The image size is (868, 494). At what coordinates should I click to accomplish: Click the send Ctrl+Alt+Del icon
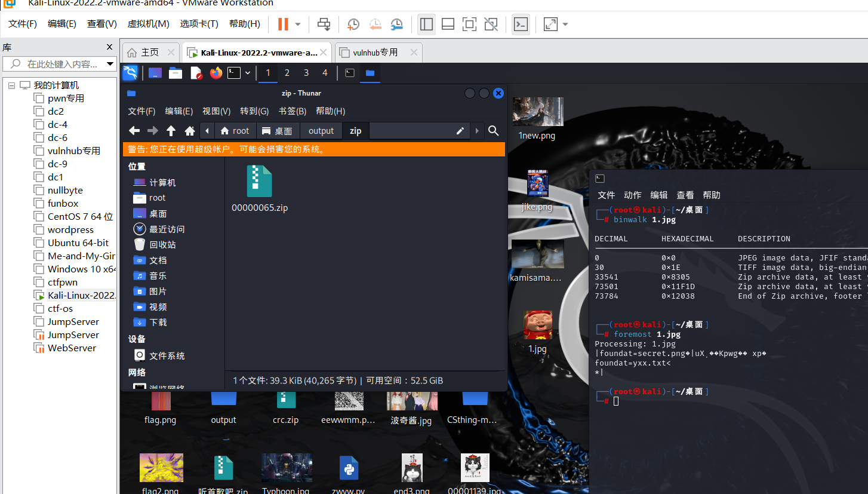click(324, 24)
